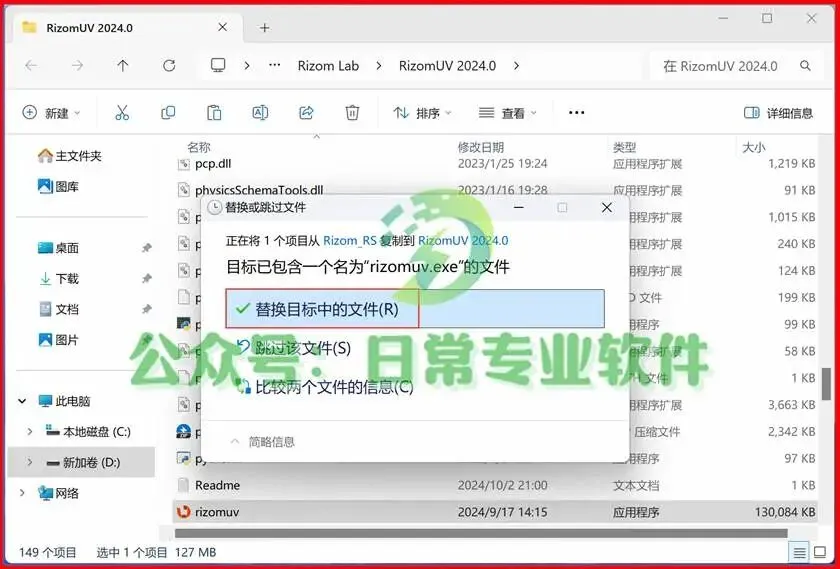Click the vertical scrollbar thumb of file list
The width and height of the screenshot is (840, 569).
[x=827, y=383]
